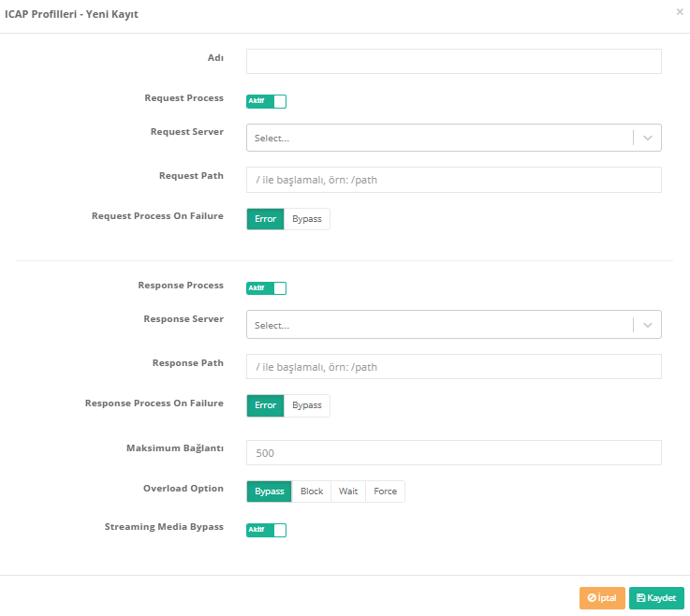This screenshot has width=690, height=616.
Task: Close the ICAP Profilleri dialog with X
Action: 679,12
